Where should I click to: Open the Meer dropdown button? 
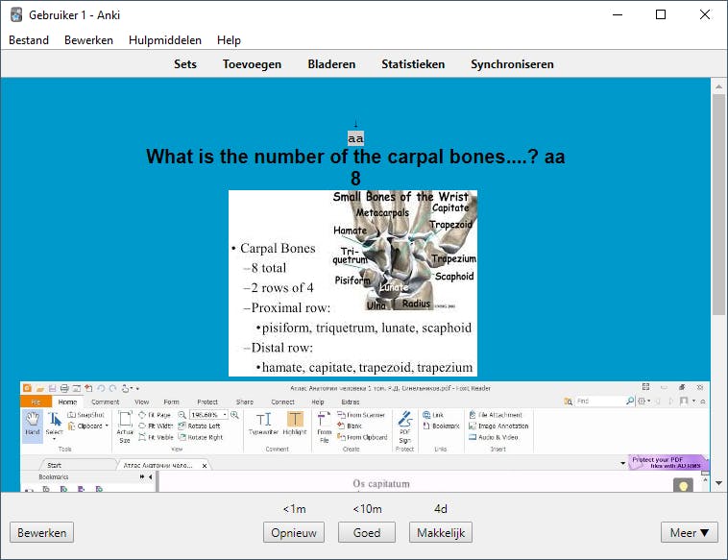(689, 532)
